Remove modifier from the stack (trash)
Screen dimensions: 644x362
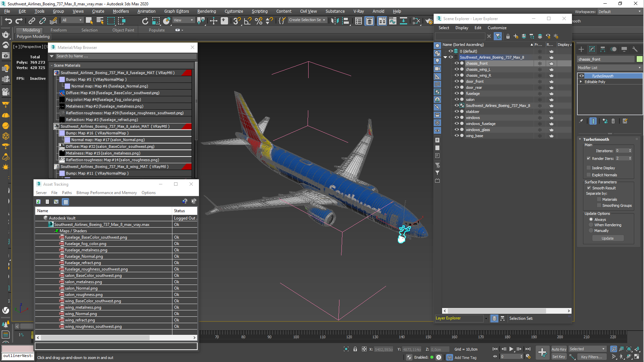point(613,121)
